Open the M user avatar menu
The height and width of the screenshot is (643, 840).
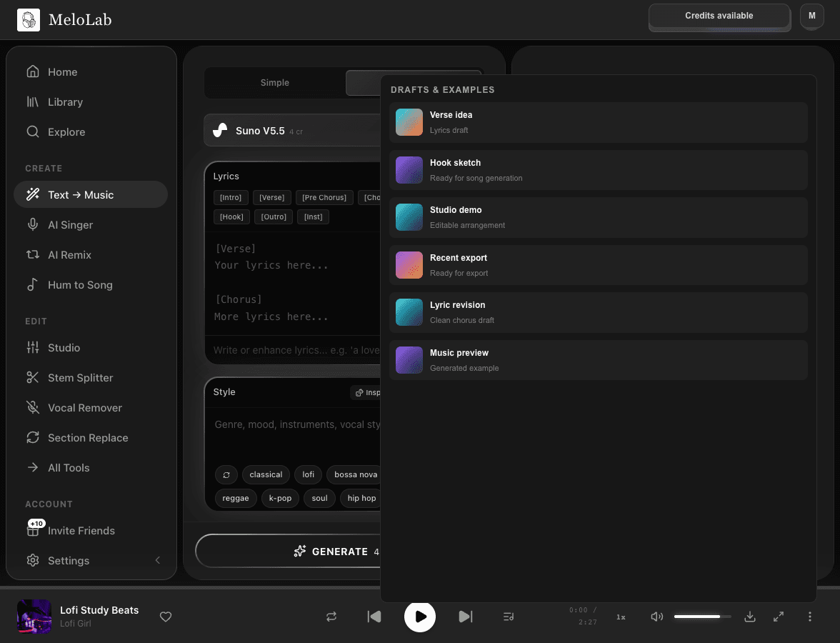812,16
